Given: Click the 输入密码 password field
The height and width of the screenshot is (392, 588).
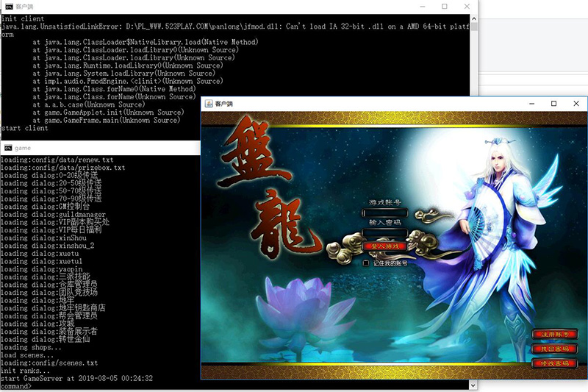Looking at the screenshot, I should pyautogui.click(x=386, y=233).
